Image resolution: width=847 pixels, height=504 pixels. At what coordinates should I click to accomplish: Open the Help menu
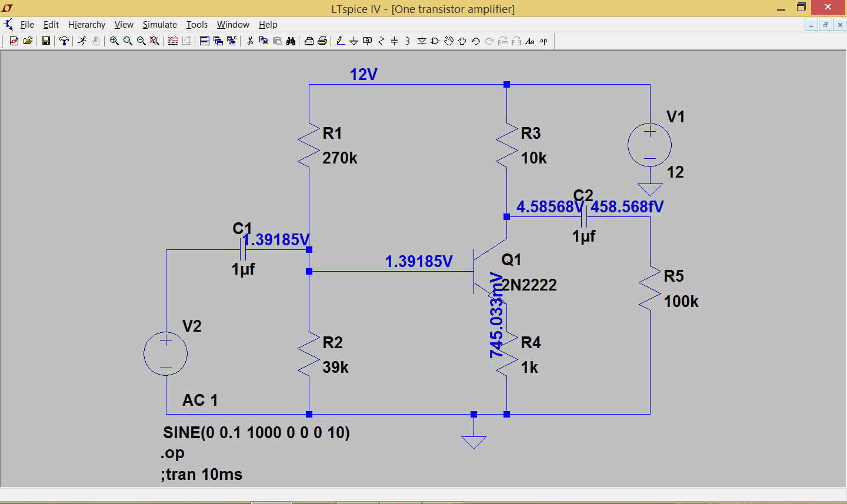pyautogui.click(x=268, y=25)
